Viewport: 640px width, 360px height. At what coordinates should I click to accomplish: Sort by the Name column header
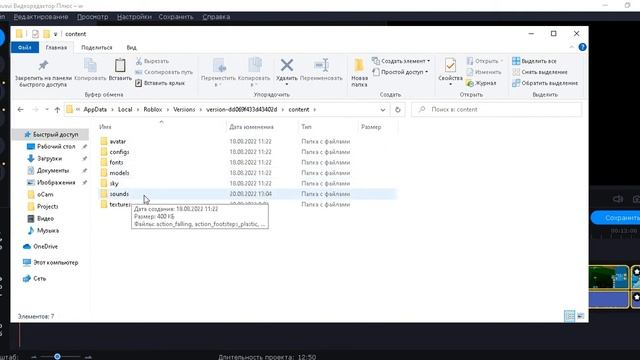click(x=105, y=127)
